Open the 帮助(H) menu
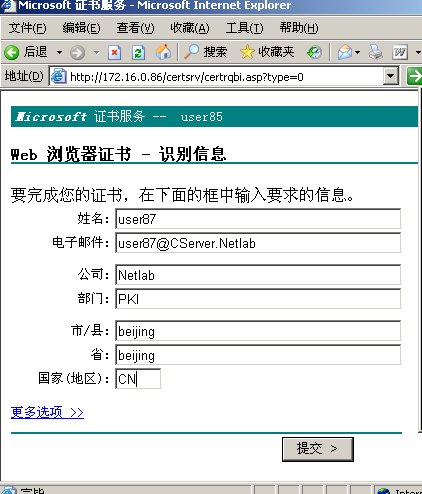422x494 pixels. tap(299, 28)
